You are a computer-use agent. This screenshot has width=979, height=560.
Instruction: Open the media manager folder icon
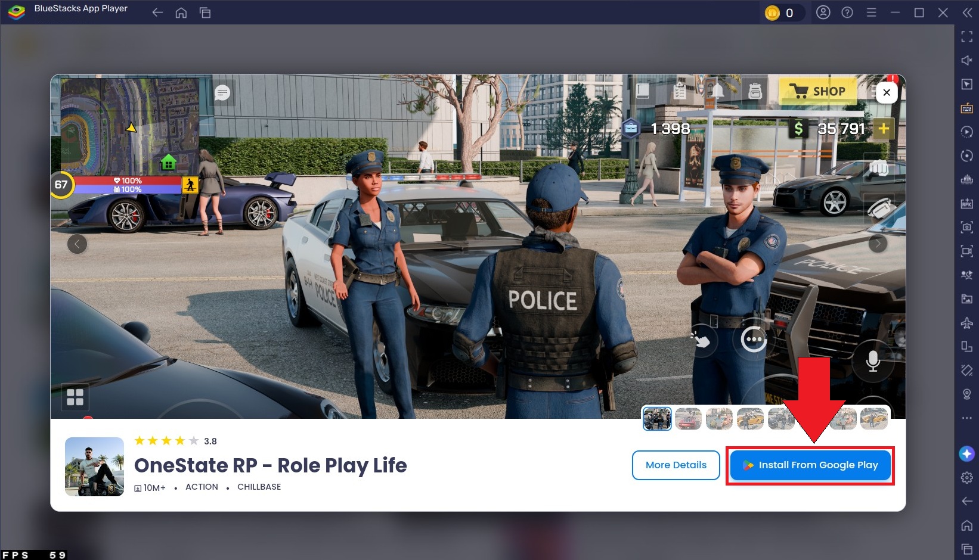tap(967, 298)
